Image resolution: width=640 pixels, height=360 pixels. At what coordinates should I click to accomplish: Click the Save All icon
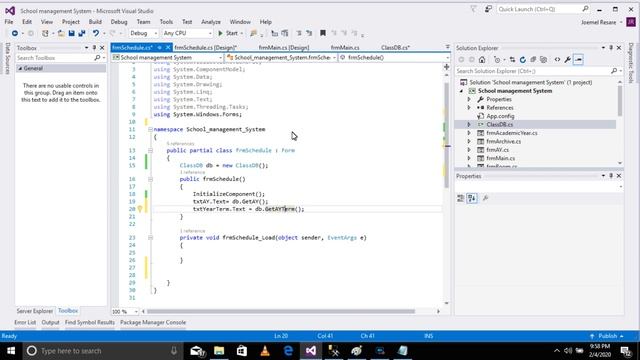pos(82,33)
